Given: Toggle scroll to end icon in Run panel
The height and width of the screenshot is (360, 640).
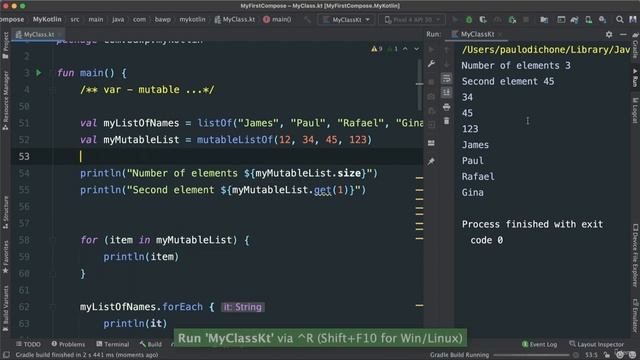Looking at the screenshot, I should tap(447, 92).
